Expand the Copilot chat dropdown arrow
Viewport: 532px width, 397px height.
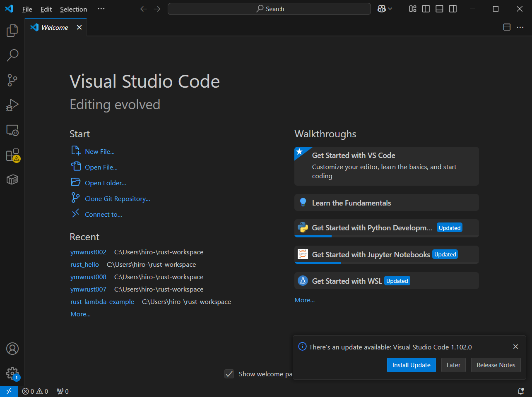390,9
